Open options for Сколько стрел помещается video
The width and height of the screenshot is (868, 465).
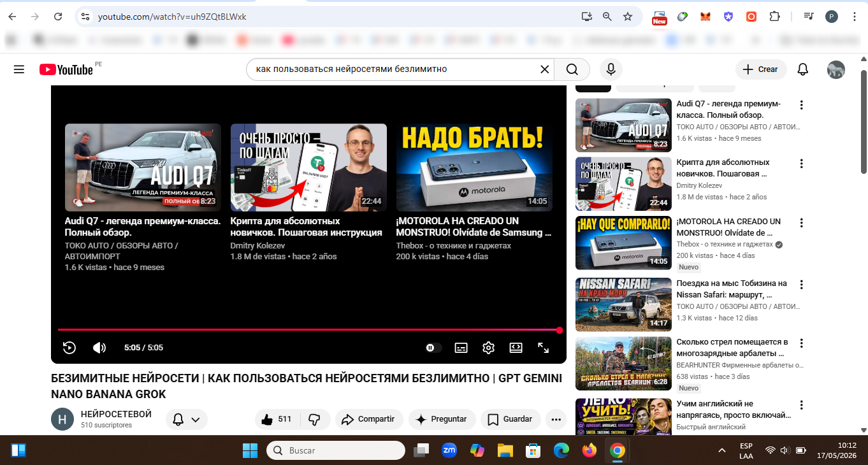pyautogui.click(x=802, y=343)
